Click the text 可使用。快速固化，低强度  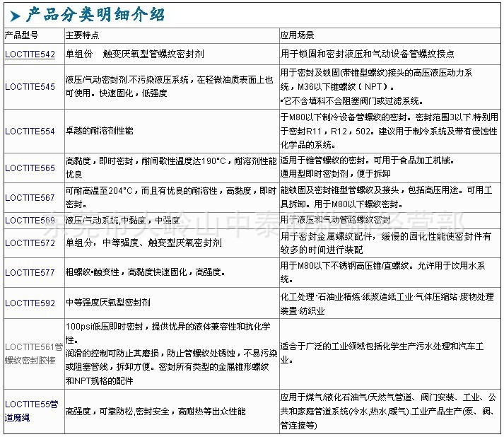point(117,93)
